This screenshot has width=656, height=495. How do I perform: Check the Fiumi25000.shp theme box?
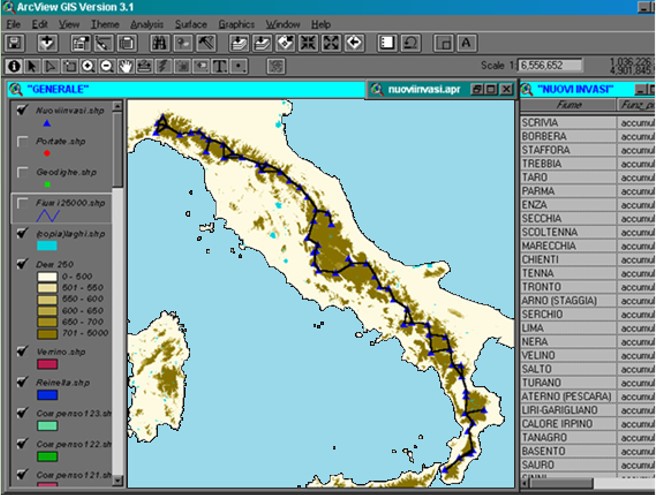(x=23, y=203)
